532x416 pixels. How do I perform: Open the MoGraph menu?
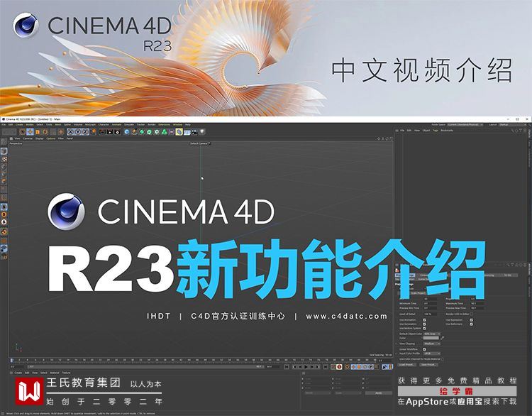click(x=89, y=125)
